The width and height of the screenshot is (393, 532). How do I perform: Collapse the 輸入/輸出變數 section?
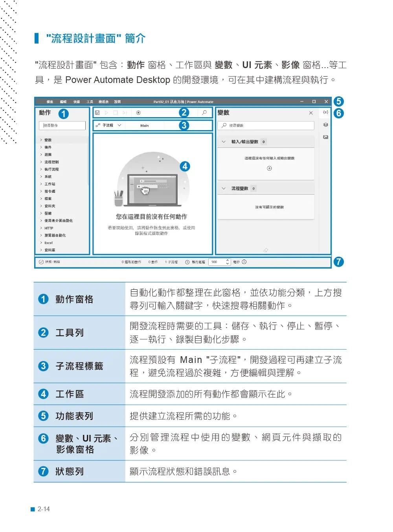[224, 142]
